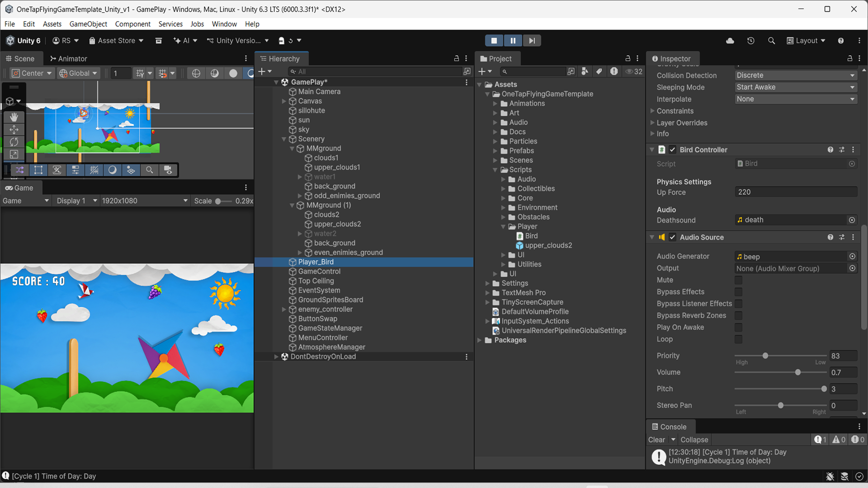Viewport: 868px width, 488px height.
Task: Open Unity Cloud icon in toolbar
Action: 730,41
